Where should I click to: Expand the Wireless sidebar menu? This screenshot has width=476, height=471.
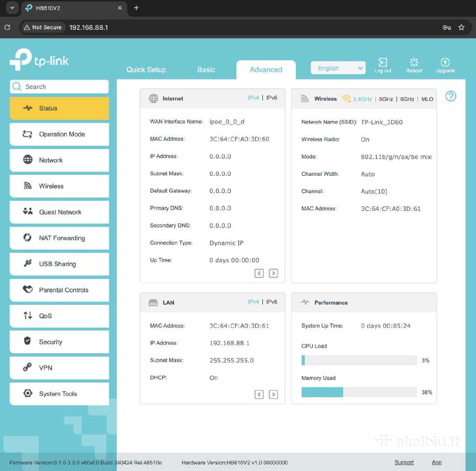pos(59,186)
